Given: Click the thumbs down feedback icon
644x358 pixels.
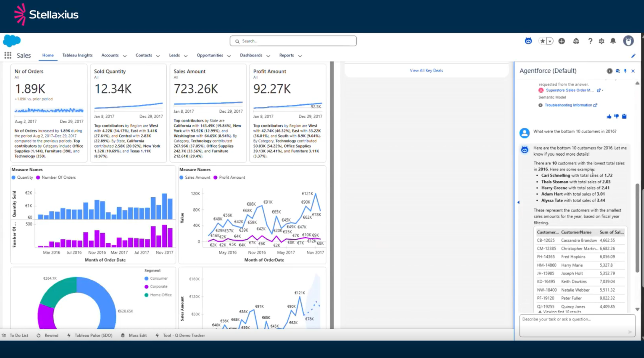Looking at the screenshot, I should pyautogui.click(x=616, y=116).
